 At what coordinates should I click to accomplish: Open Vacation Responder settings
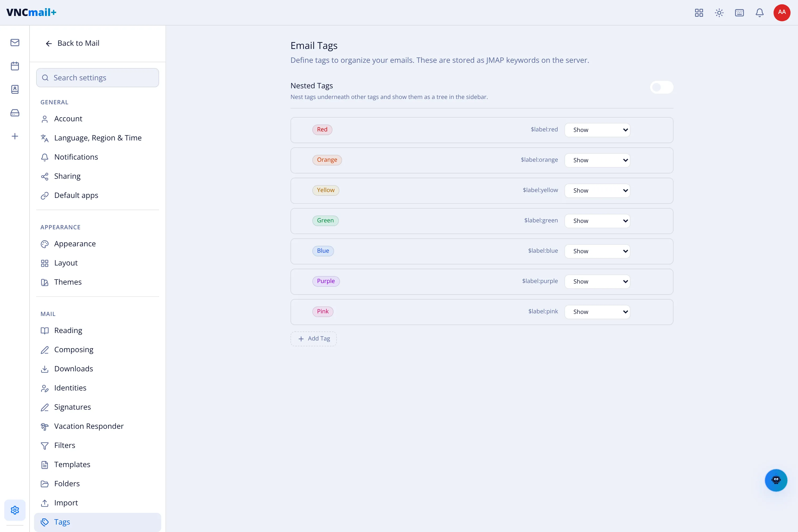coord(97,426)
